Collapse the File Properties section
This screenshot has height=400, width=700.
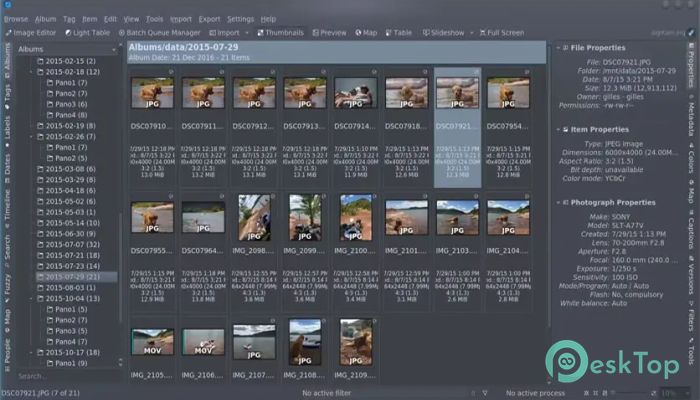[558, 48]
